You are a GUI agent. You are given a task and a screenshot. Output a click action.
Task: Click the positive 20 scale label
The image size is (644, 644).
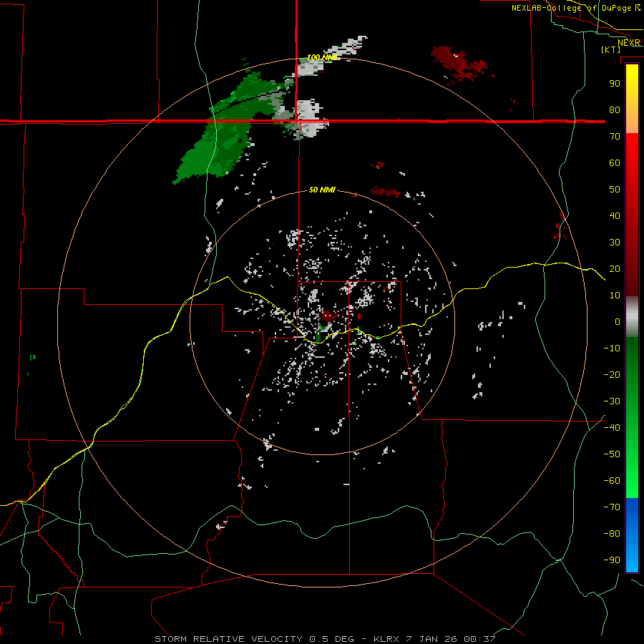[615, 268]
